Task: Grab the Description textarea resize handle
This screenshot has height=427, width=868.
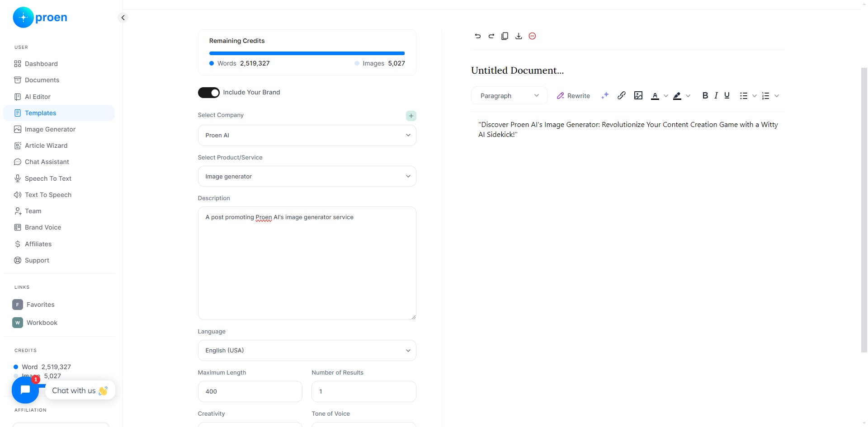Action: click(x=413, y=317)
